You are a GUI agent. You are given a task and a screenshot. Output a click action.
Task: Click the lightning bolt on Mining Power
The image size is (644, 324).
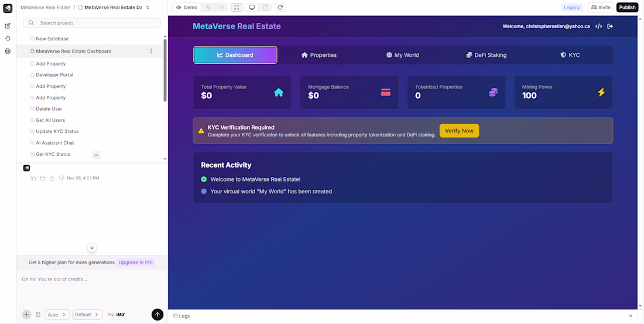point(601,93)
